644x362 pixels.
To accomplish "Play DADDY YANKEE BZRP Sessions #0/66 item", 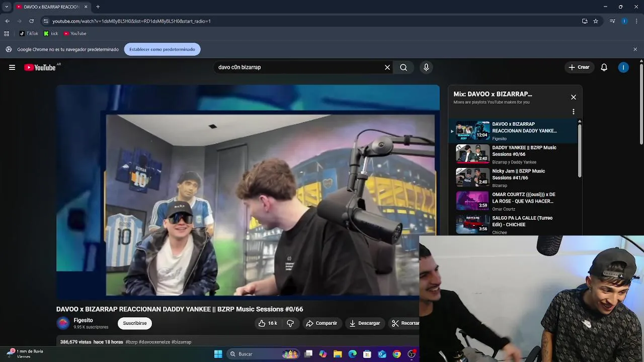I will (512, 154).
